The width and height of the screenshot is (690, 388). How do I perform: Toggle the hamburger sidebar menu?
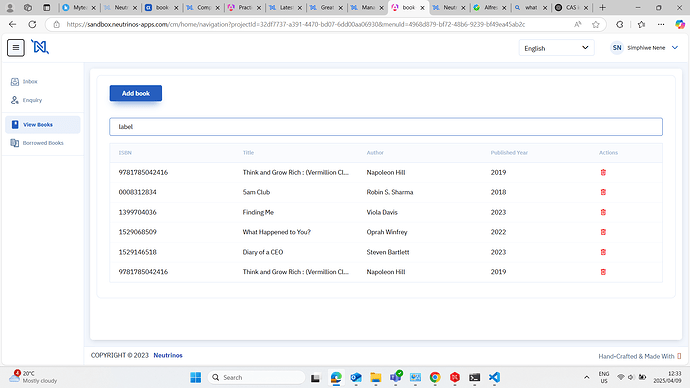16,48
